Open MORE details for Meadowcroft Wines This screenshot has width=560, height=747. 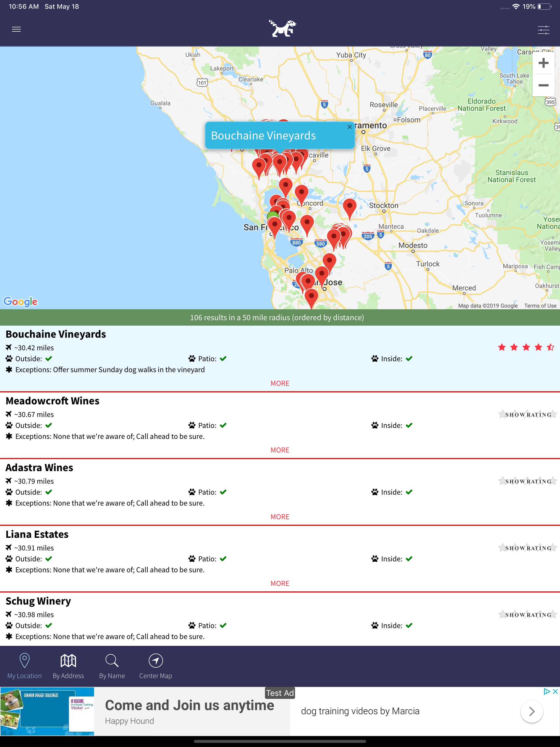click(x=280, y=450)
